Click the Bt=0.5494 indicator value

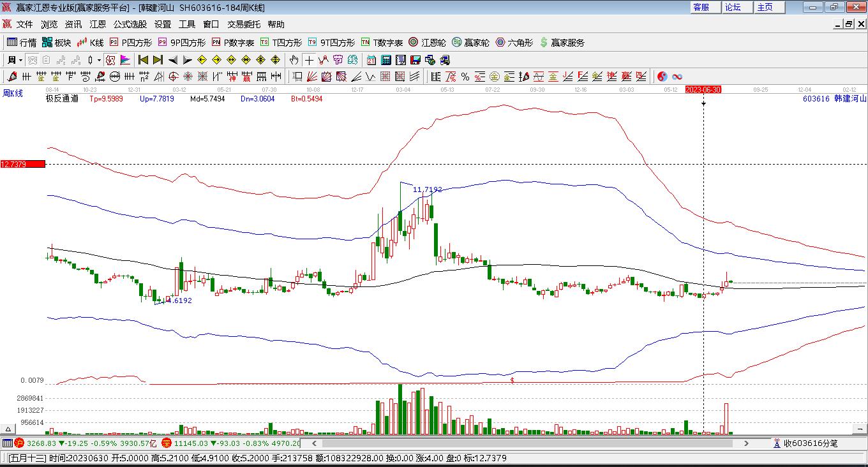pyautogui.click(x=306, y=99)
